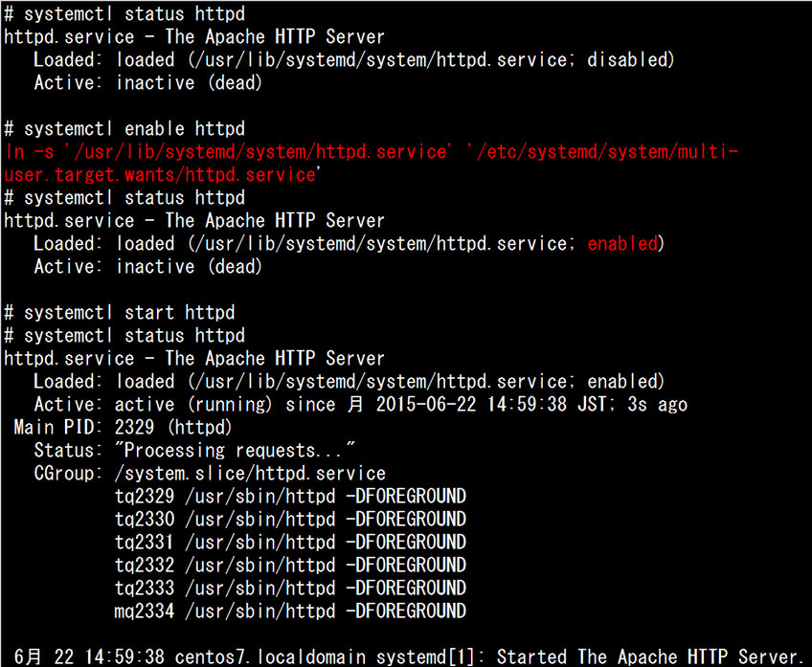The image size is (812, 667).
Task: Click the '3s ago' text
Action: click(657, 405)
